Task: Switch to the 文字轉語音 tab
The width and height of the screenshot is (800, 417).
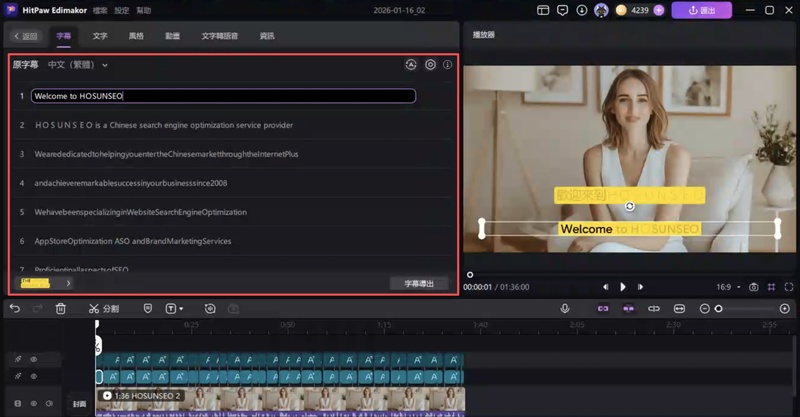Action: click(x=219, y=35)
